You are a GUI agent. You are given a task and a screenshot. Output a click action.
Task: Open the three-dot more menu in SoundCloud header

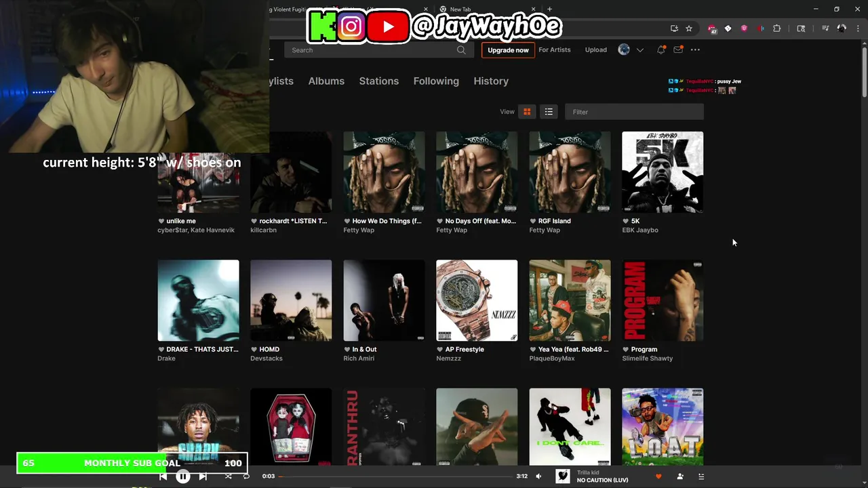(695, 49)
